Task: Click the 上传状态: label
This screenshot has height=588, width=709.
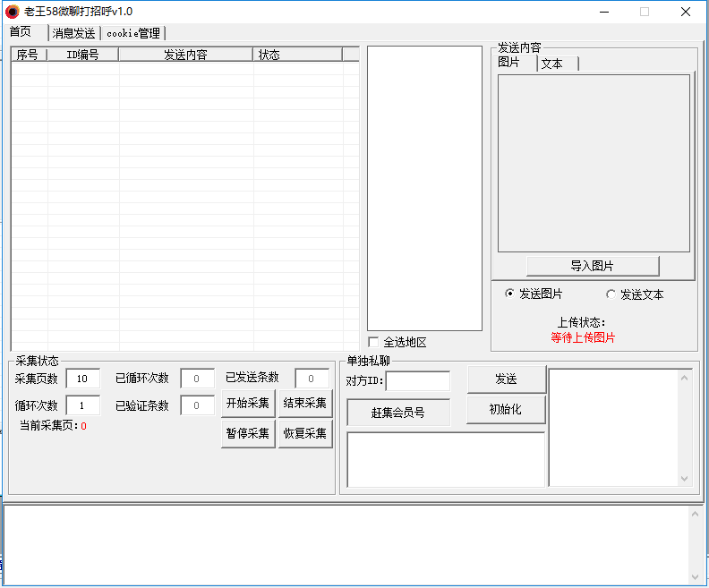Action: [581, 322]
